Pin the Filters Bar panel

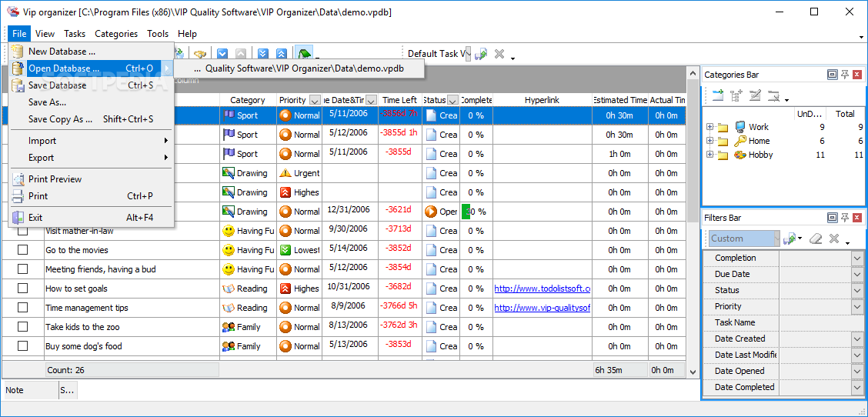coord(845,218)
